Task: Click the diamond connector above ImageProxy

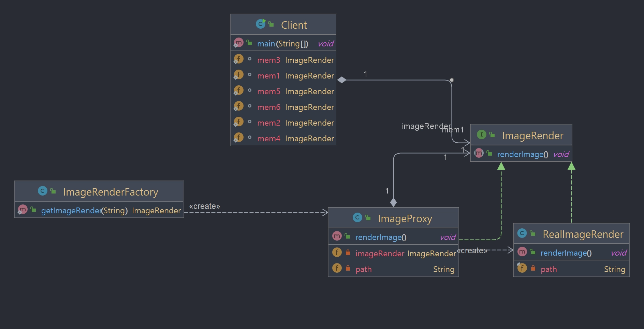Action: point(393,202)
